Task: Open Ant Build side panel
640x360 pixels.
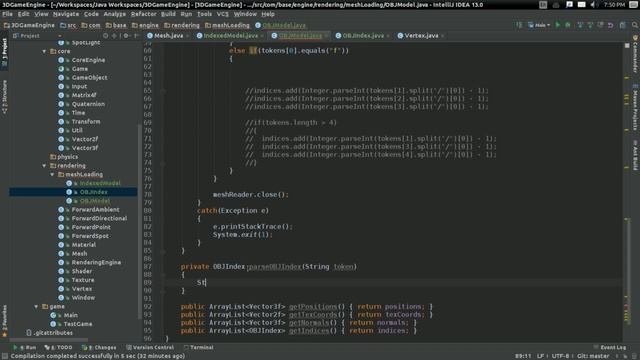Action: click(x=636, y=156)
